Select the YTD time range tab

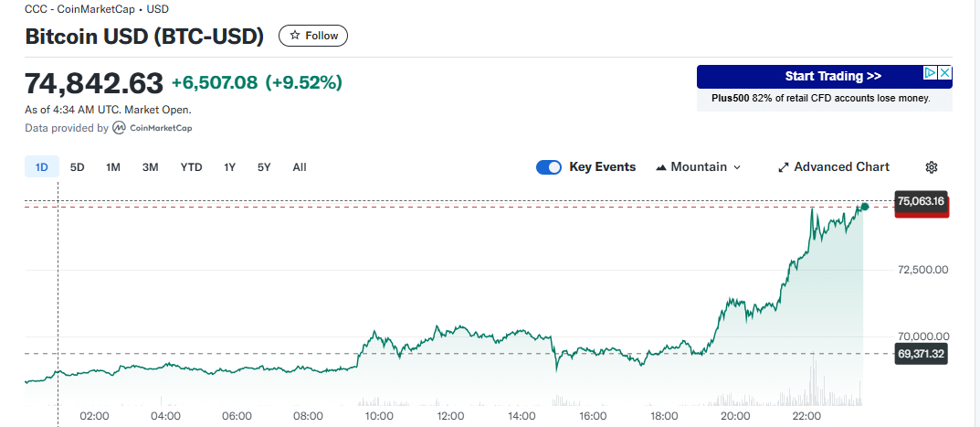pos(191,167)
